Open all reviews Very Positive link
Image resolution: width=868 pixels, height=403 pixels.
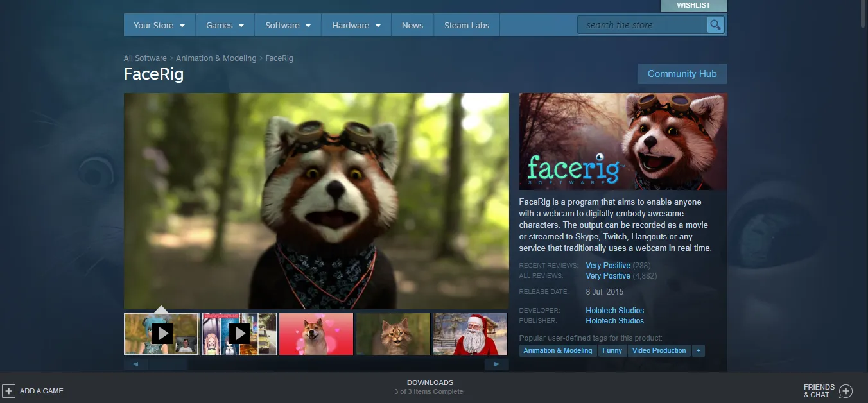click(608, 276)
